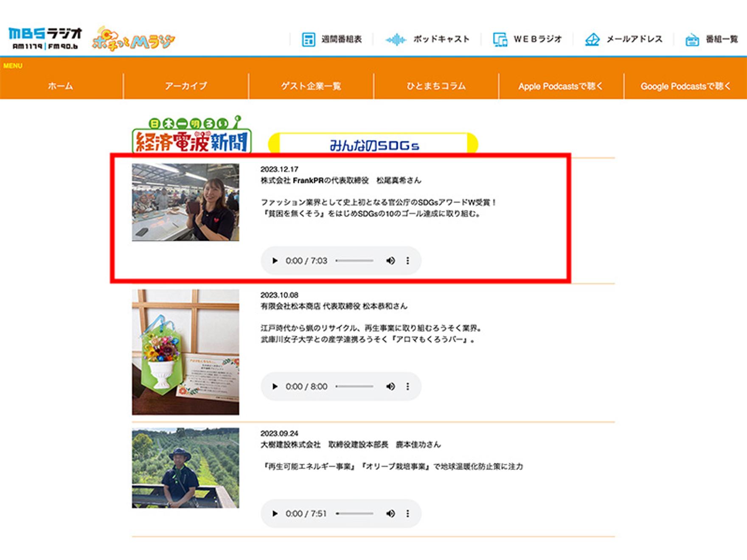Viewport: 747px width, 560px height.
Task: Click the FrankPR代表取締役 guest name line
Action: (x=341, y=180)
